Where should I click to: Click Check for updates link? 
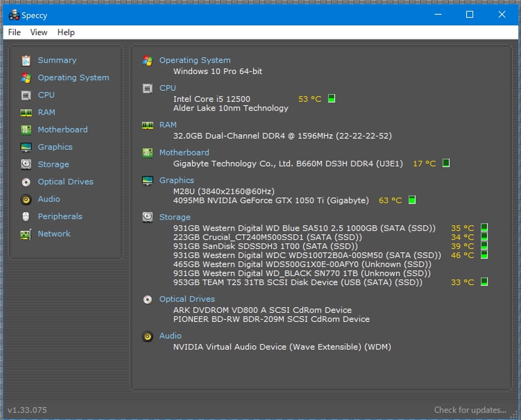pos(470,410)
